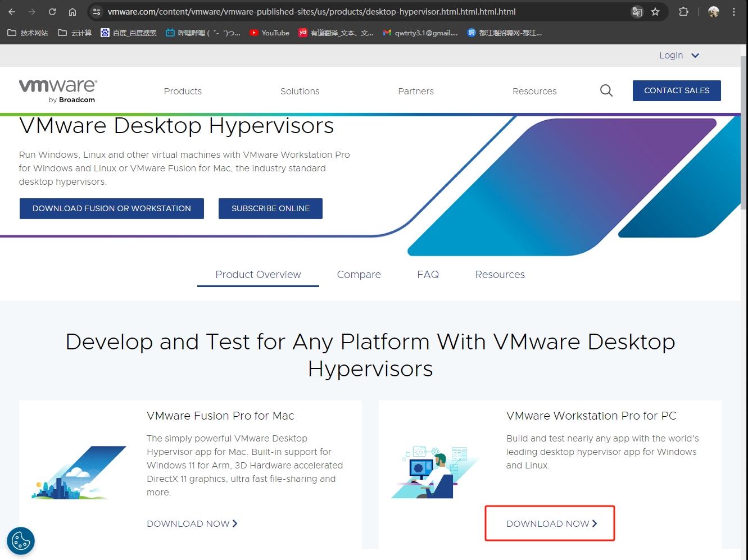Open the 百度 search bookmark

129,33
